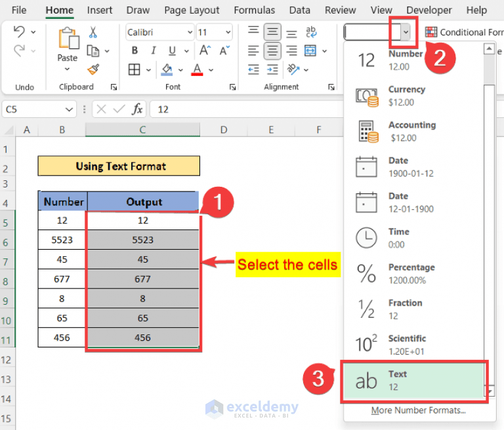Toggle Middle Align icon
This screenshot has height=430, width=504.
[x=272, y=31]
